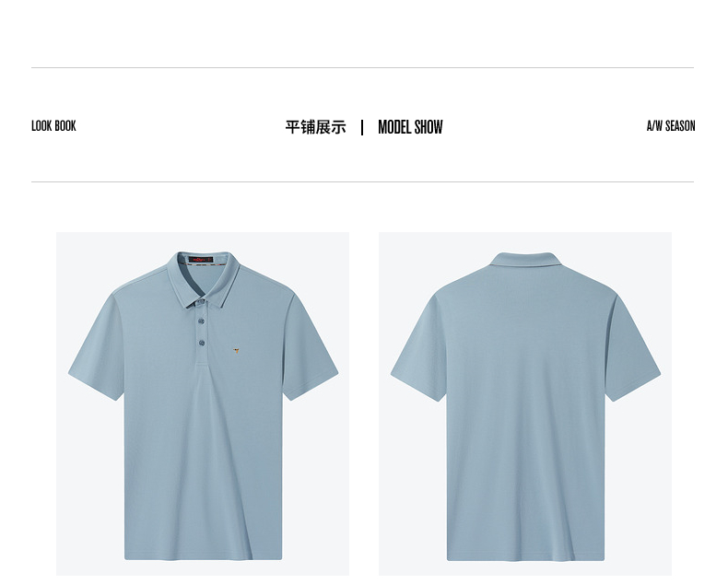This screenshot has height=584, width=728.
Task: Click the A/W SEASON label
Action: [x=671, y=126]
